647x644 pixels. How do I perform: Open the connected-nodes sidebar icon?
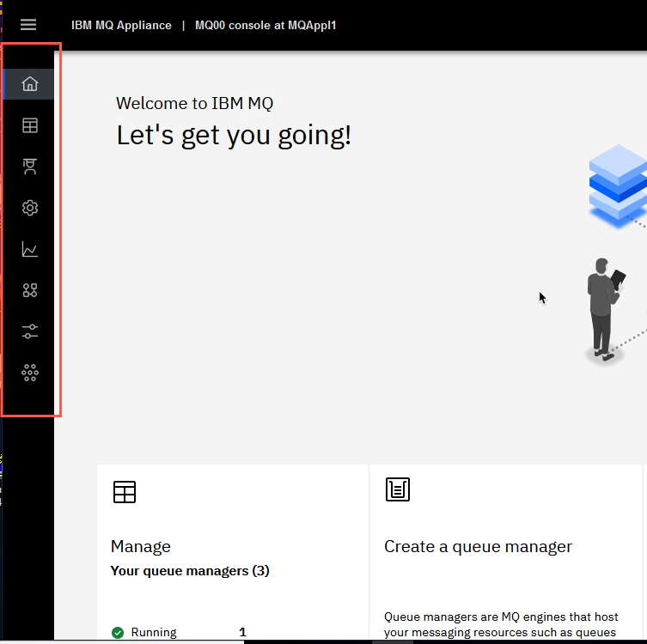click(x=30, y=290)
